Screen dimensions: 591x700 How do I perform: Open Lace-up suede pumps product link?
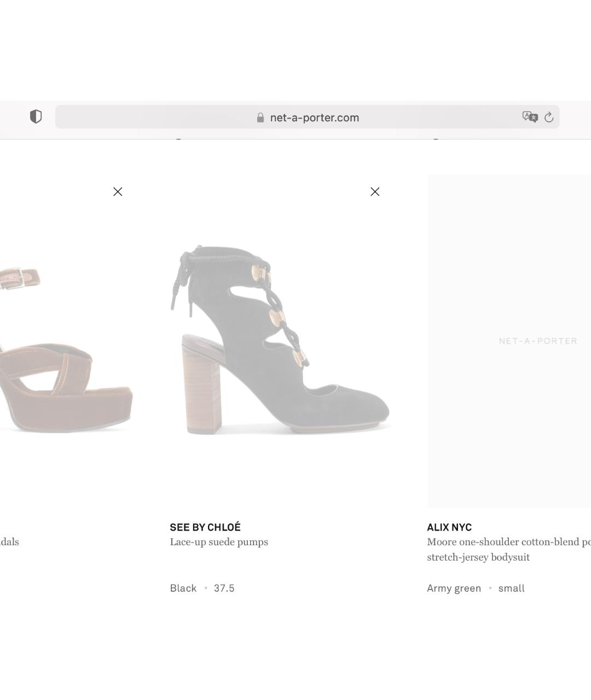tap(219, 542)
